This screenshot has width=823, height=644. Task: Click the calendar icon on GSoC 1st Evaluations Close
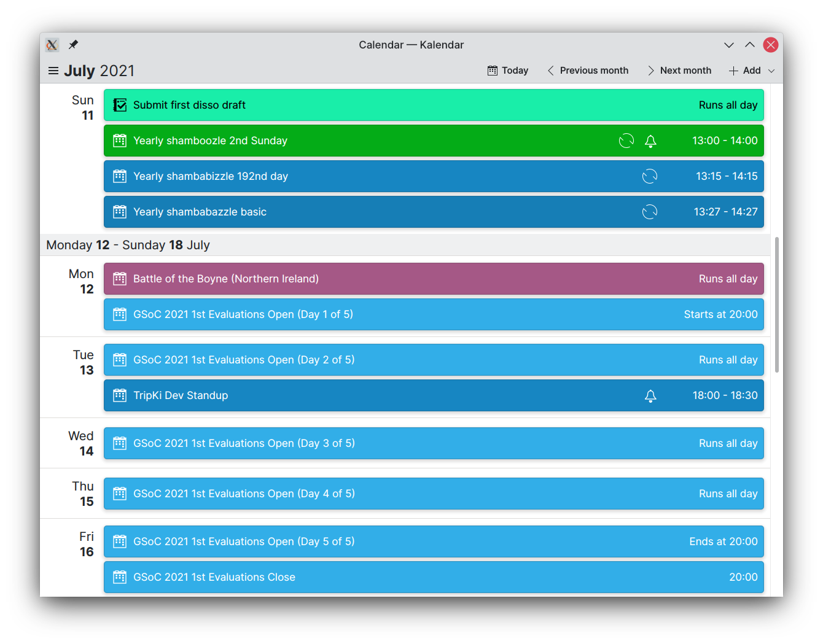click(x=120, y=577)
